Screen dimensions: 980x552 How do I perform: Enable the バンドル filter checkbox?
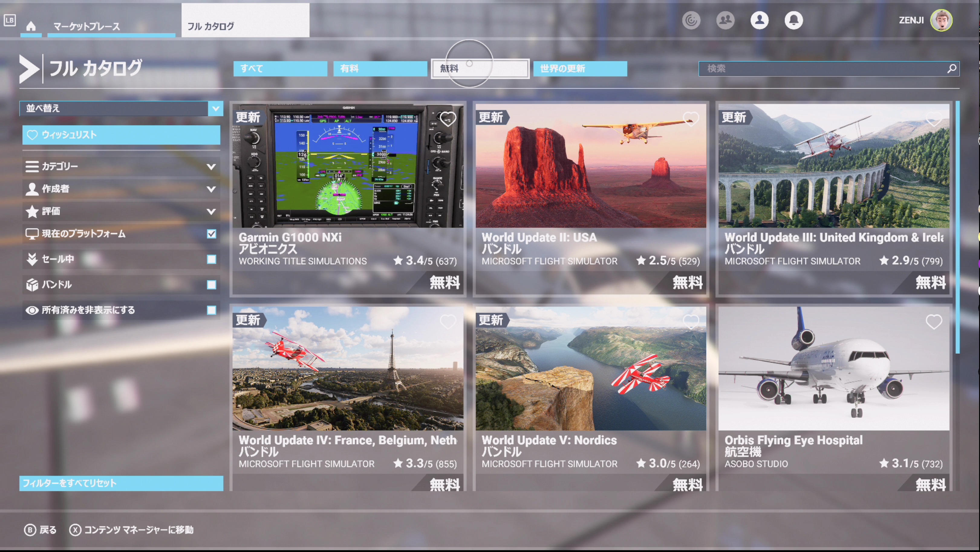(x=212, y=285)
